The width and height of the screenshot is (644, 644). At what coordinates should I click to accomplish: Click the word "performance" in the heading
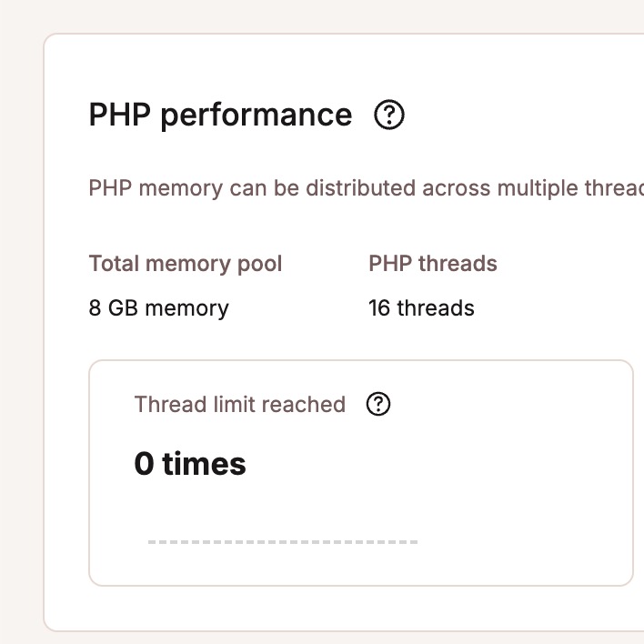[x=256, y=116]
